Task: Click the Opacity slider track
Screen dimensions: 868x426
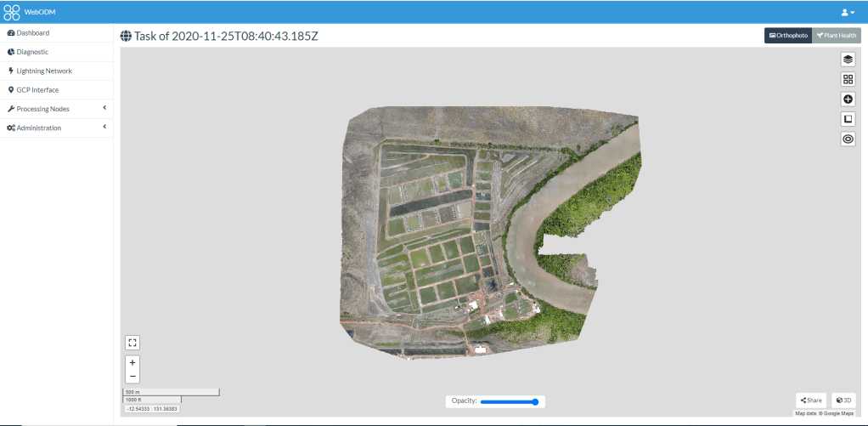Action: [x=508, y=401]
